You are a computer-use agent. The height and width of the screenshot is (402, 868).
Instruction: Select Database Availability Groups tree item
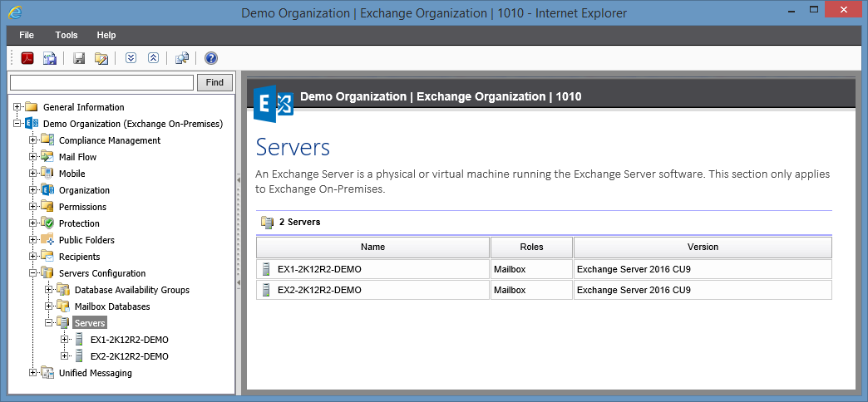click(x=132, y=290)
